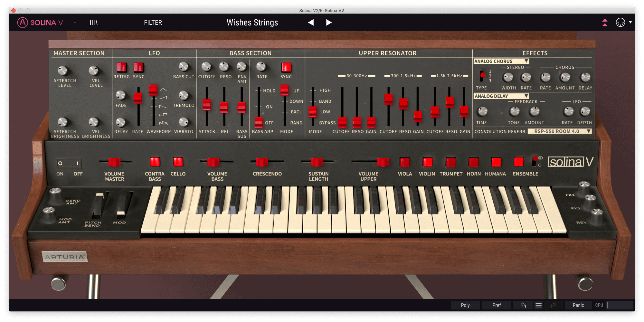Toggle the Violin voice switch
Viewport: 644px width, 322px height.
[427, 162]
